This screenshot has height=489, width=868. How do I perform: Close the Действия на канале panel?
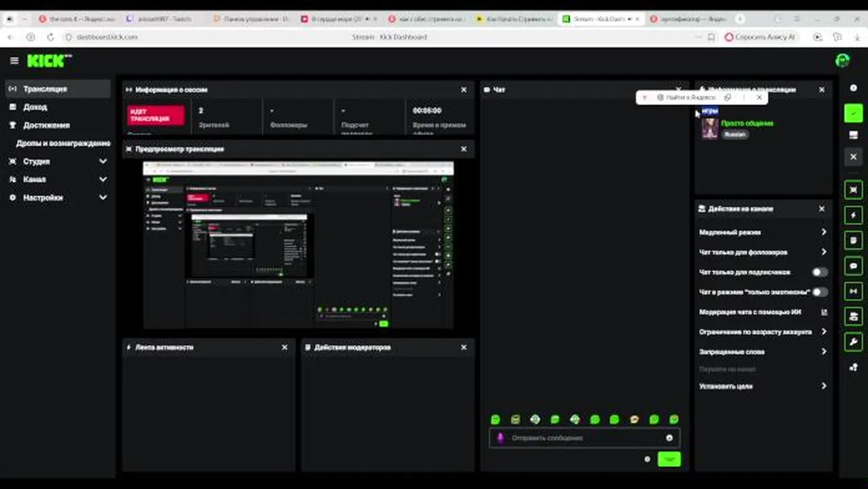pos(822,209)
